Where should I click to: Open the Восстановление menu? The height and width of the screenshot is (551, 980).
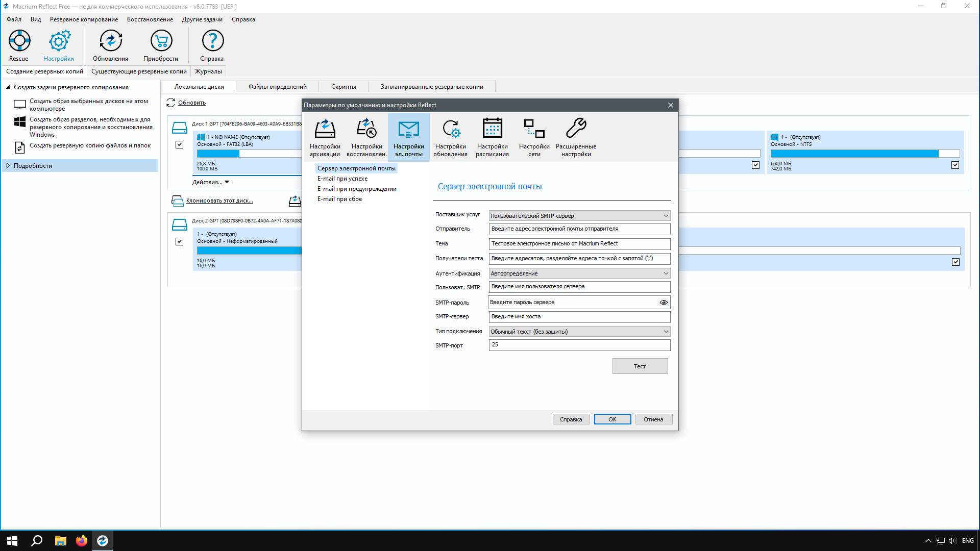tap(150, 19)
